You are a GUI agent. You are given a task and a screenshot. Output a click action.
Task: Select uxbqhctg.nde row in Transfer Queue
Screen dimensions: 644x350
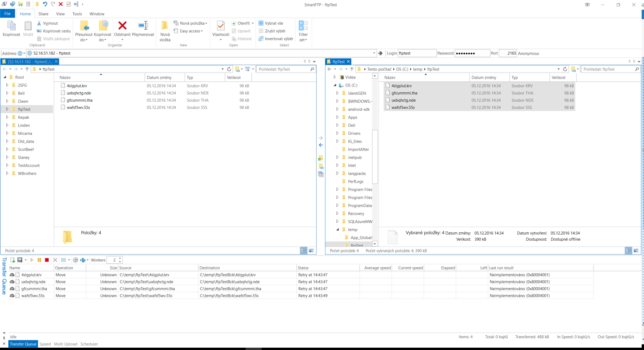(301, 282)
